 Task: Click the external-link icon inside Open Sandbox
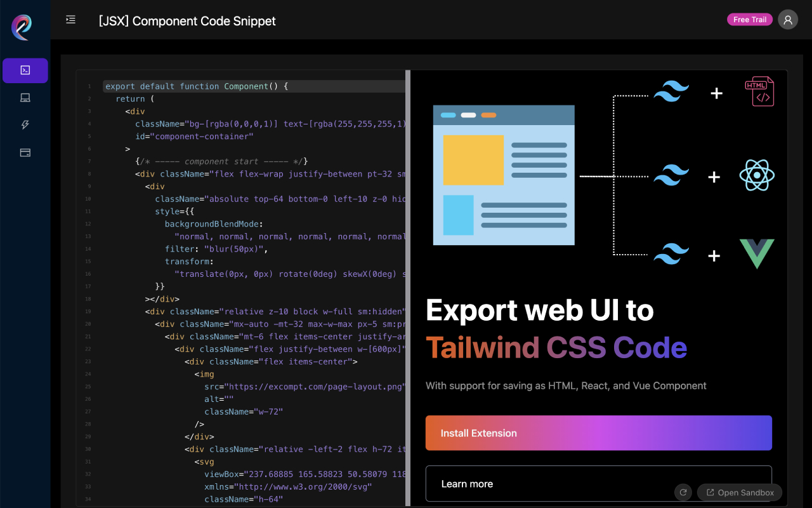pos(709,492)
